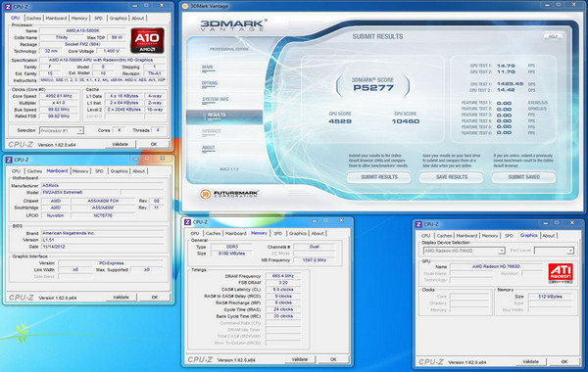The height and width of the screenshot is (372, 588).
Task: Click the Submit Saved button
Action: (523, 177)
